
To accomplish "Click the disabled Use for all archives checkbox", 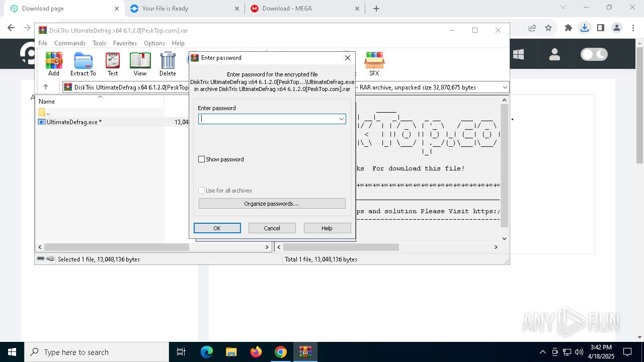I will (202, 191).
